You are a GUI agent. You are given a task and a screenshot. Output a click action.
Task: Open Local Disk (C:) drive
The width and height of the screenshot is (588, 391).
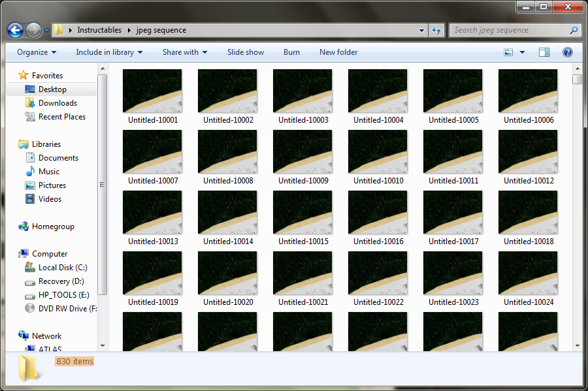[62, 267]
